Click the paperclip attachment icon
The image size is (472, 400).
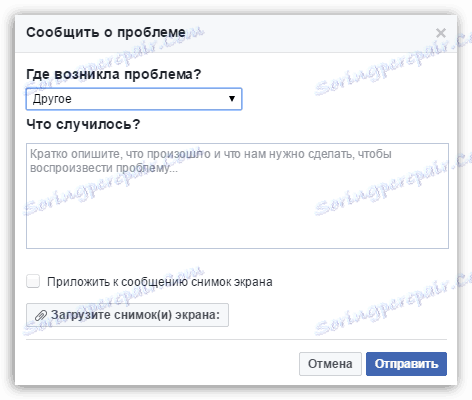tap(41, 315)
